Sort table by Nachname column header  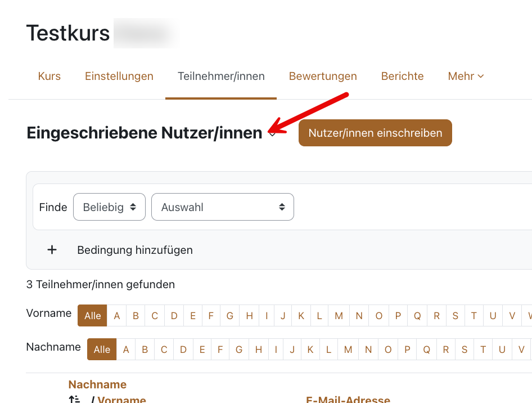coord(97,384)
